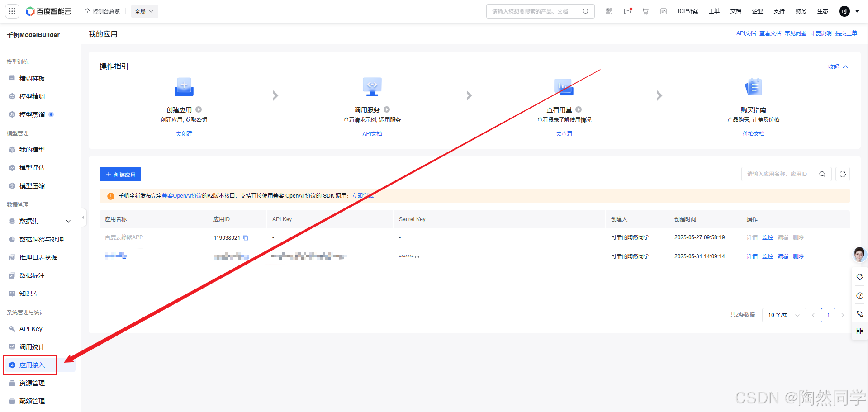
Task: Click the phone contact floating icon
Action: [x=860, y=313]
